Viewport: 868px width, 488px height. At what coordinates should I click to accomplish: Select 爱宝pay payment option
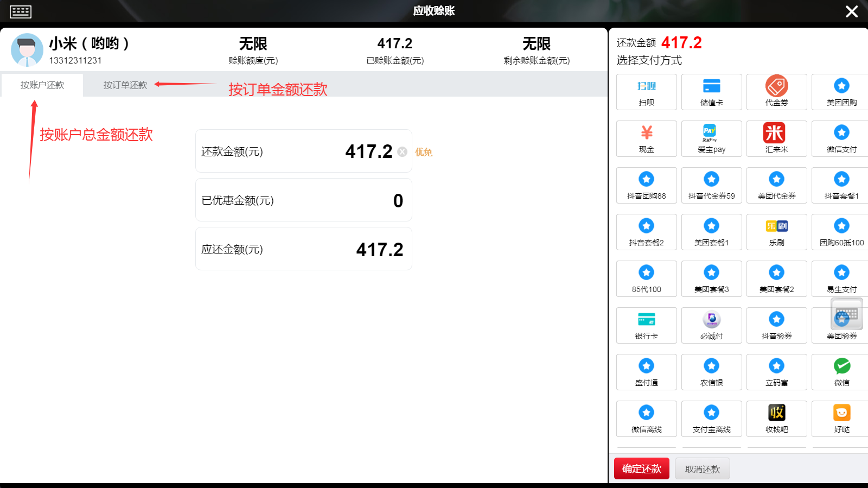[x=711, y=138]
